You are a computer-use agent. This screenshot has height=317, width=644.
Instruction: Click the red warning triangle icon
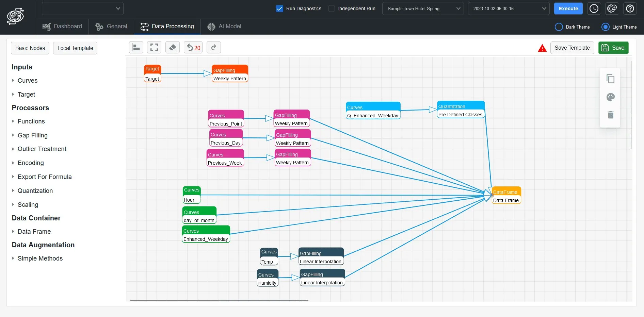pos(542,48)
